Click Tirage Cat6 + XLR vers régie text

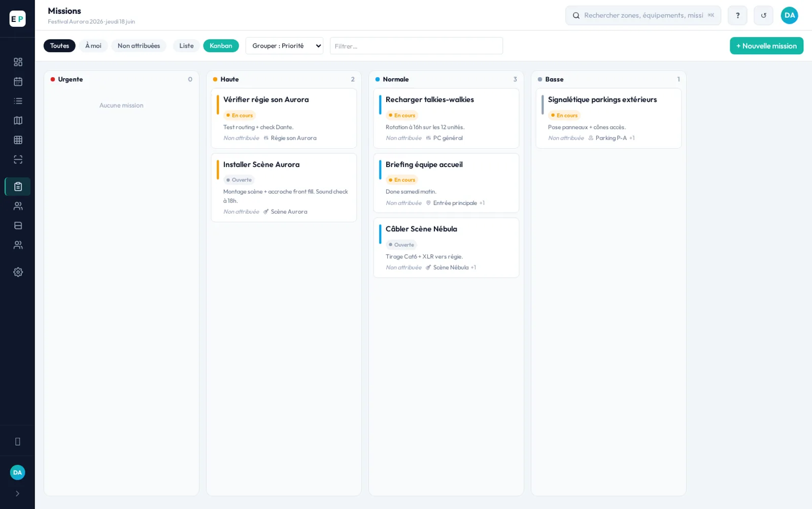point(424,257)
